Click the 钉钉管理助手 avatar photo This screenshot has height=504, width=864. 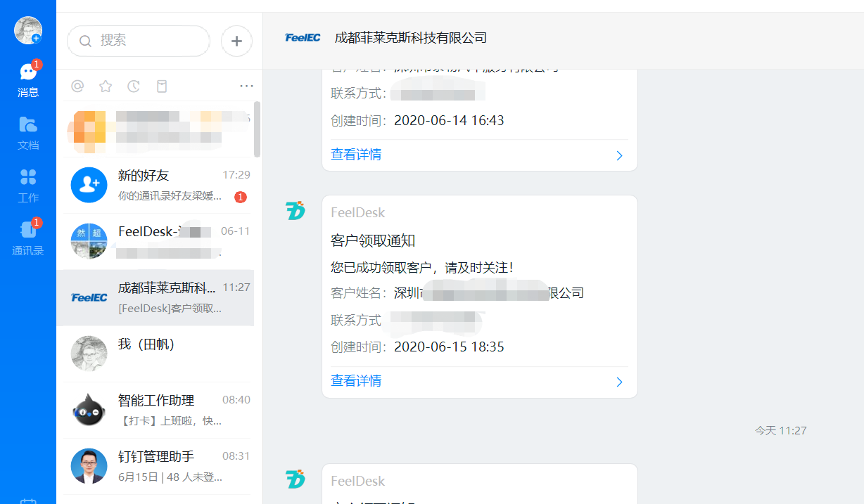point(89,466)
